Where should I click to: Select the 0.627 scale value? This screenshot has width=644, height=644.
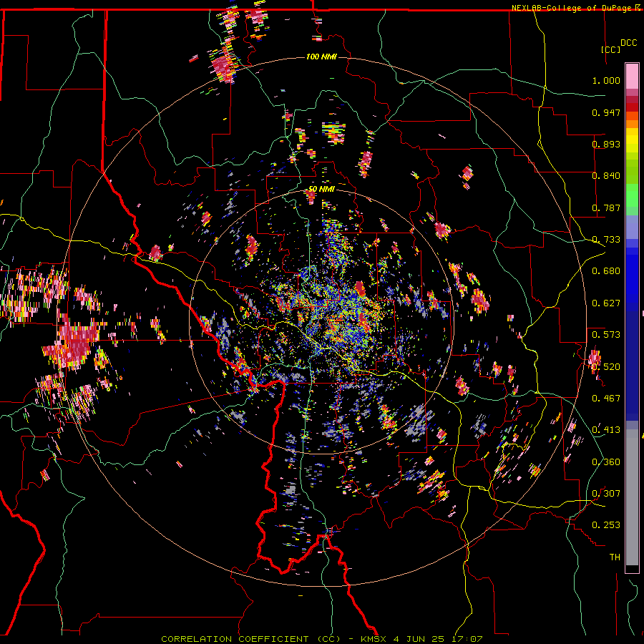tap(606, 303)
